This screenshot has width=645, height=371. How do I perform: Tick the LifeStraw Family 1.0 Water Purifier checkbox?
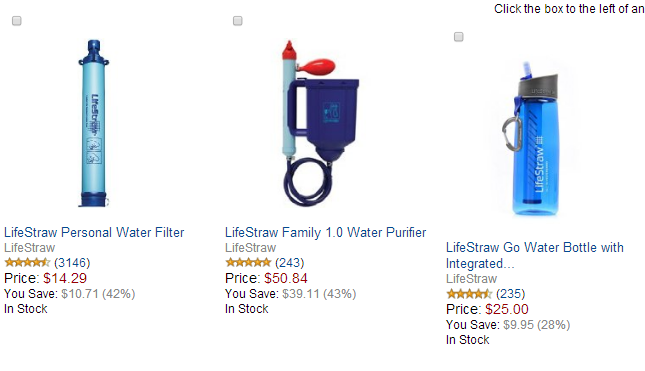point(237,21)
